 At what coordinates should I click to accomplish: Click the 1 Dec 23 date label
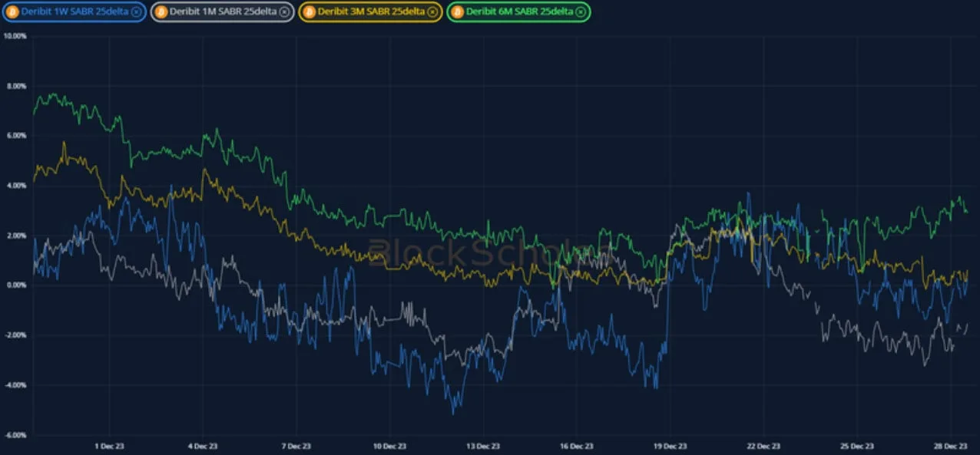(109, 446)
